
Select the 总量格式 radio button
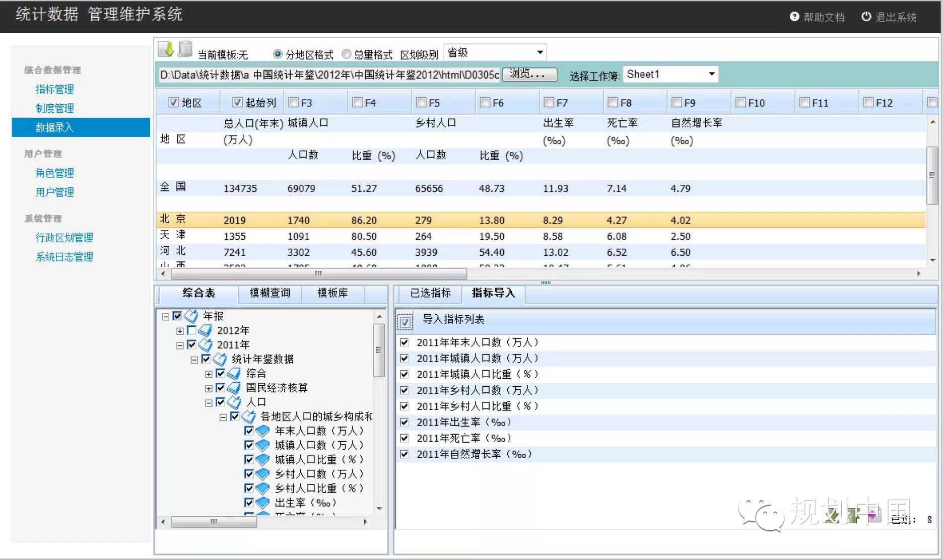point(346,54)
